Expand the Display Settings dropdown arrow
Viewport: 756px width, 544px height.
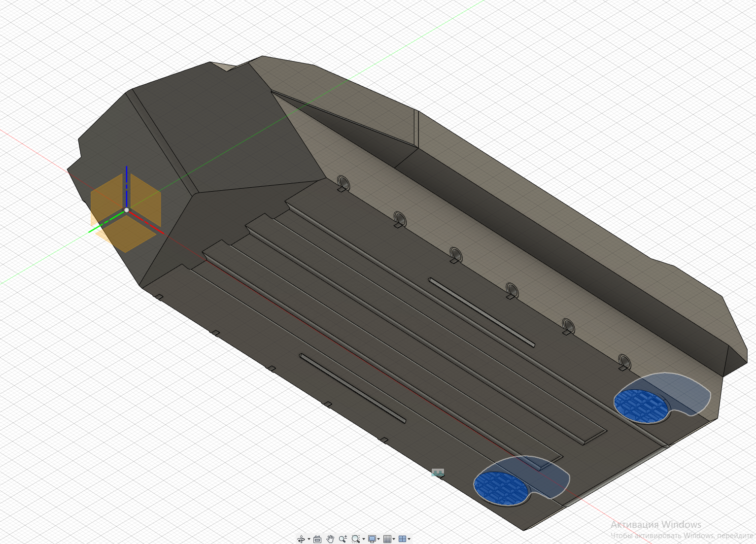click(379, 539)
